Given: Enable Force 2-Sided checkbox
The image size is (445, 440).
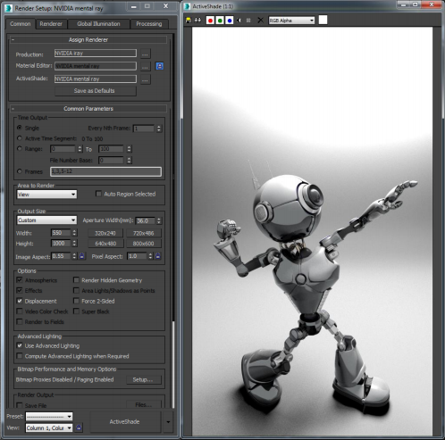Looking at the screenshot, I should (x=76, y=301).
